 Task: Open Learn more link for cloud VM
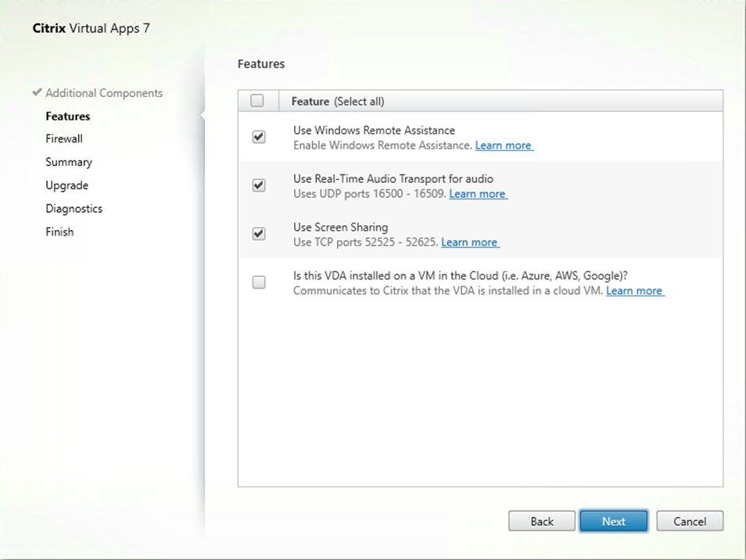coord(635,291)
